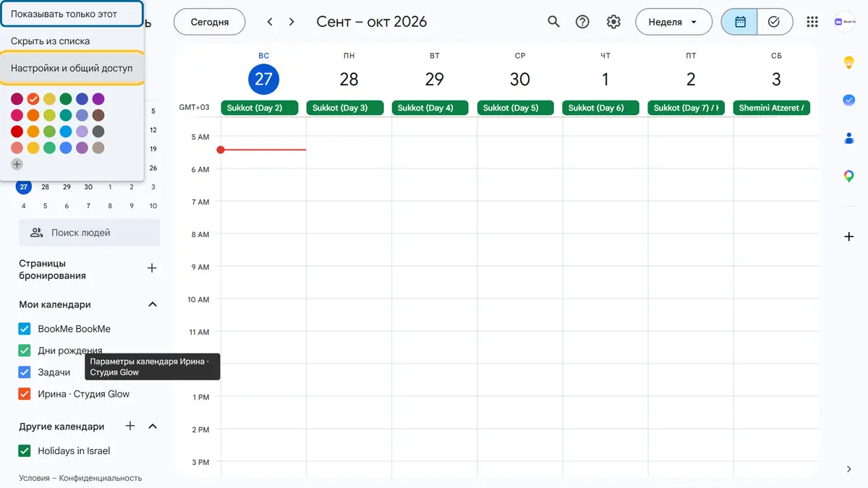Add another calendar with the plus icon

coord(130,426)
